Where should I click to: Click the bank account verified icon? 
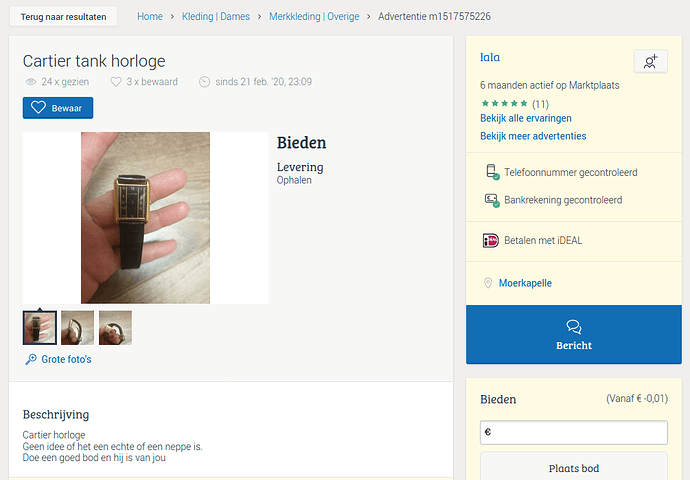[x=492, y=200]
